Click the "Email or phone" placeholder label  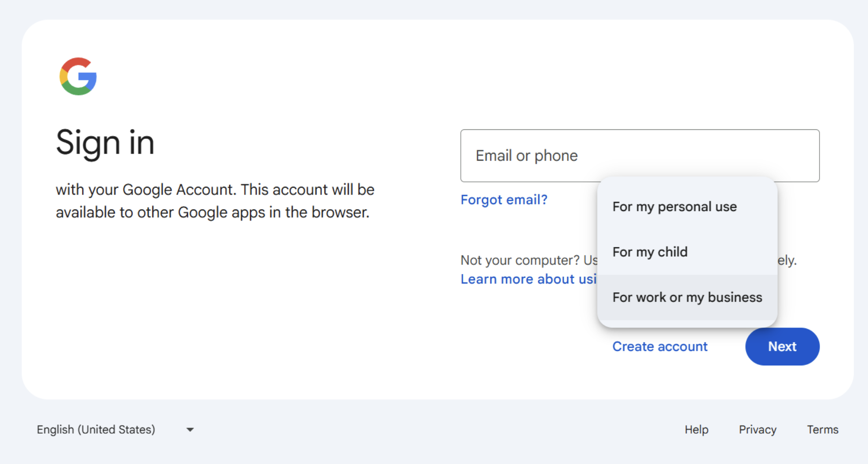tap(526, 155)
